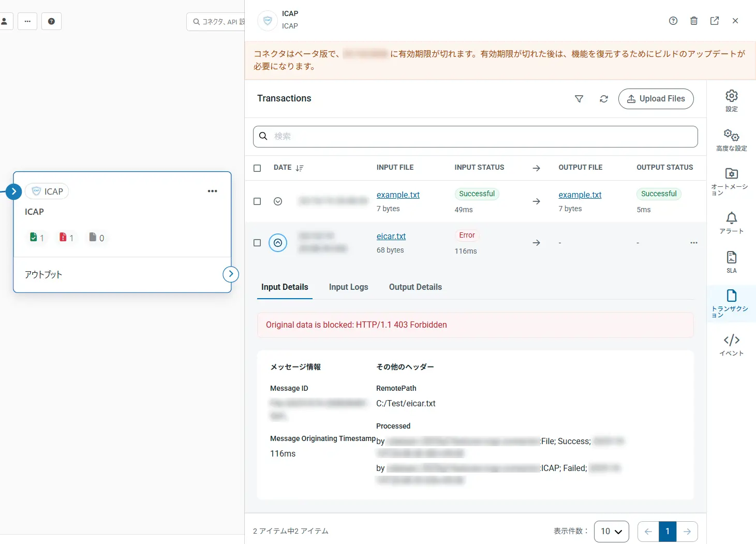This screenshot has height=544, width=756.
Task: Switch to the Input Logs tab
Action: click(348, 287)
